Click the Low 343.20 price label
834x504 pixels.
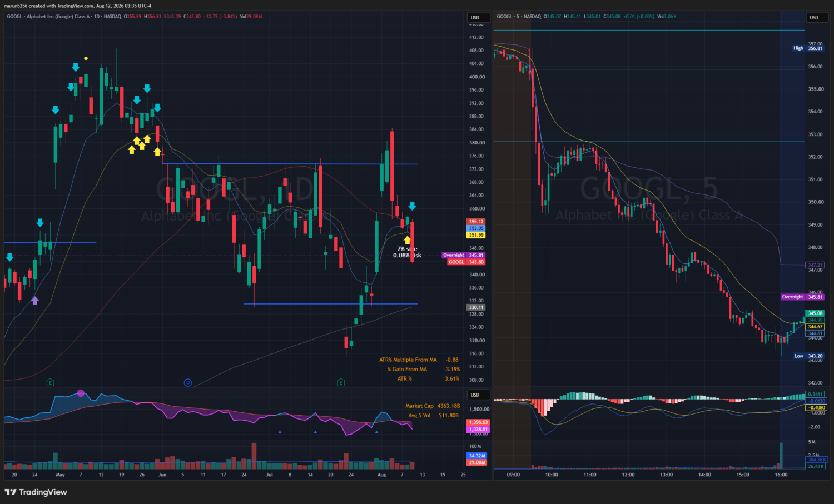click(x=808, y=356)
